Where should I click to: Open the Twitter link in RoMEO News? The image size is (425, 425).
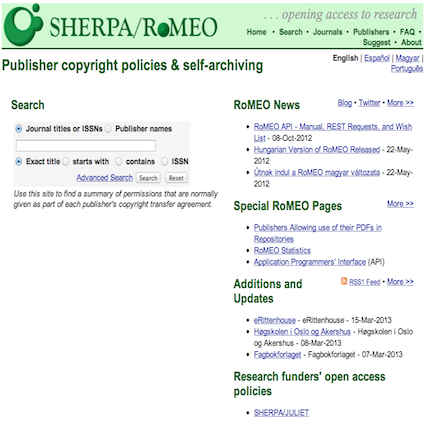tap(369, 103)
